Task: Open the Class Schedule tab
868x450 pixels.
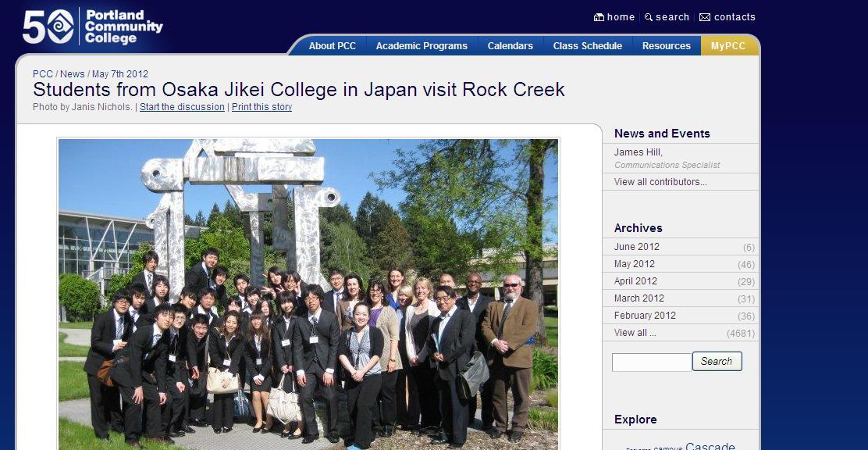Action: coord(588,46)
